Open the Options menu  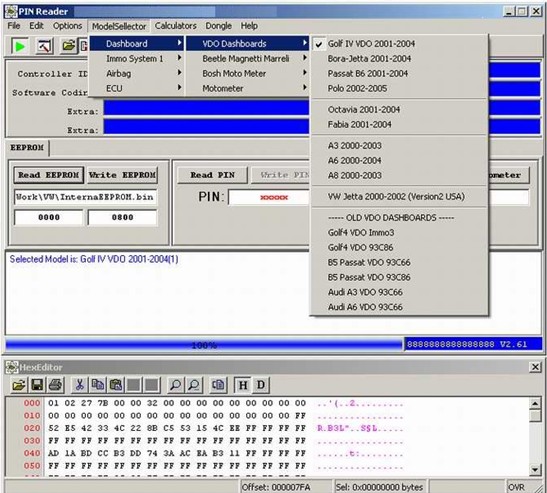tap(67, 26)
